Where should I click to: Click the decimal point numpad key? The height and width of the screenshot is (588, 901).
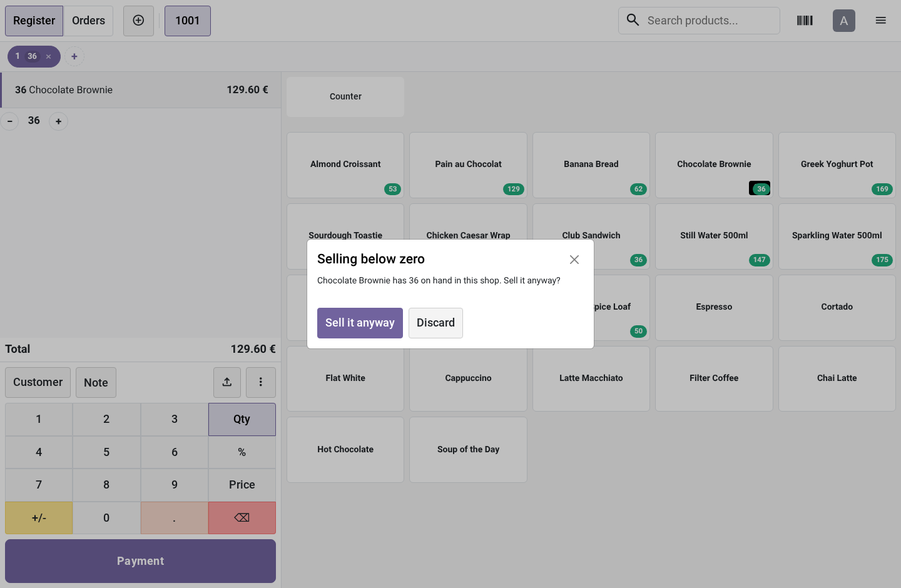point(175,518)
